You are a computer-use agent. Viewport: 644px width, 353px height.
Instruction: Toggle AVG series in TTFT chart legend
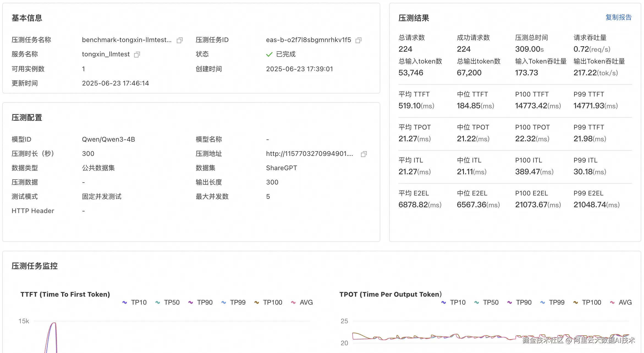coord(302,302)
